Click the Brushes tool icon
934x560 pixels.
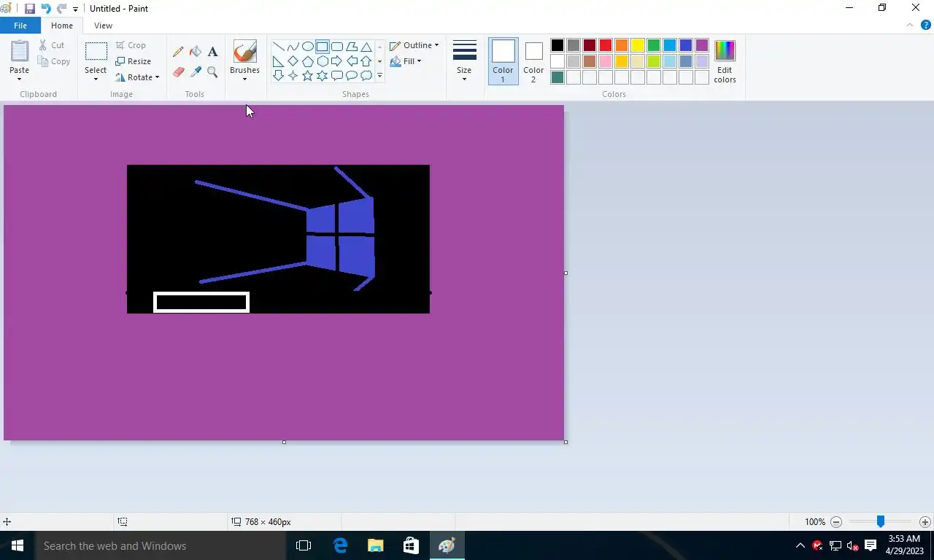point(244,51)
